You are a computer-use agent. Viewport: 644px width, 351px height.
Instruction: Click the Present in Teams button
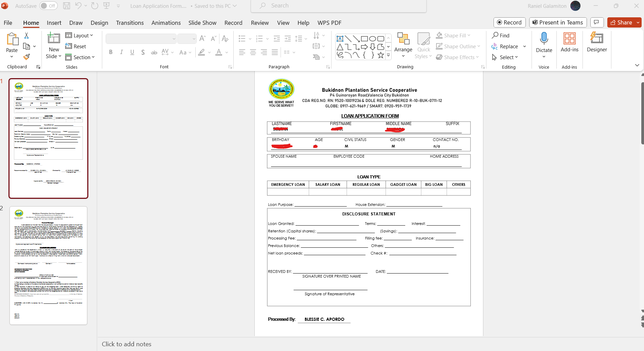point(558,22)
